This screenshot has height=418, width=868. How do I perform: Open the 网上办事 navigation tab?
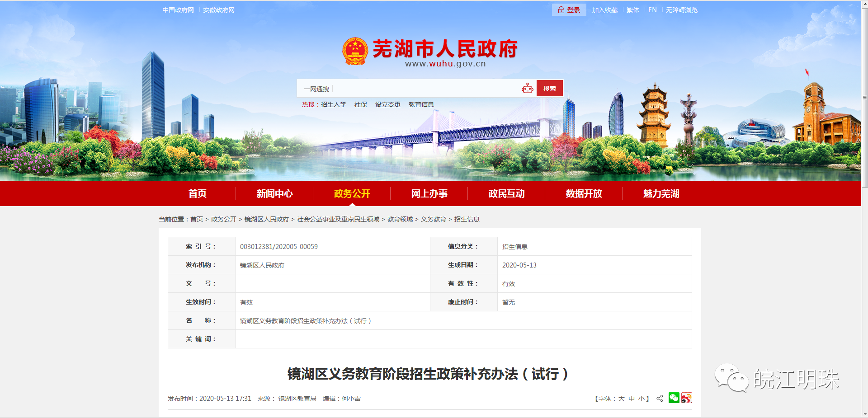pos(429,193)
